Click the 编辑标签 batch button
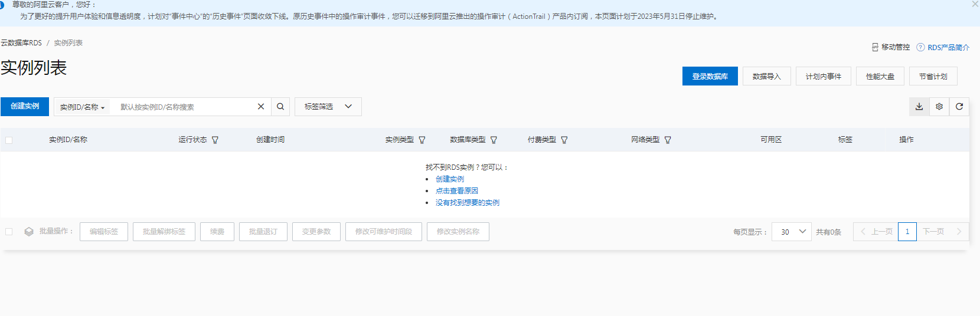The height and width of the screenshot is (316, 980). point(104,232)
